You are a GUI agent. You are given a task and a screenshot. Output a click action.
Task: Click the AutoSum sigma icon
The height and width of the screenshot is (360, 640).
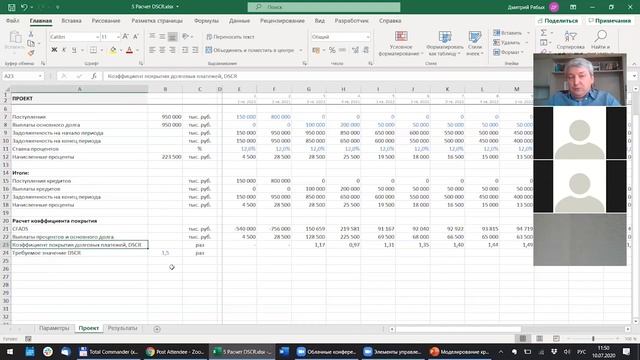[x=544, y=33]
